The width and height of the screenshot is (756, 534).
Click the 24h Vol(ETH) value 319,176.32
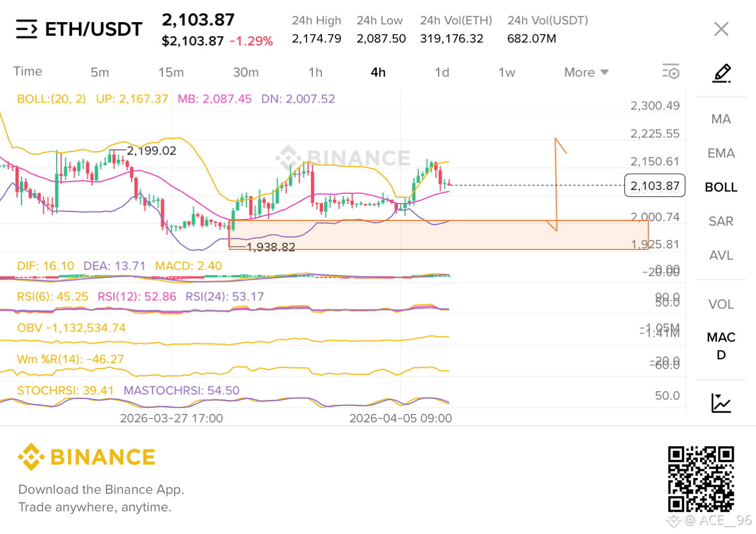tap(452, 39)
